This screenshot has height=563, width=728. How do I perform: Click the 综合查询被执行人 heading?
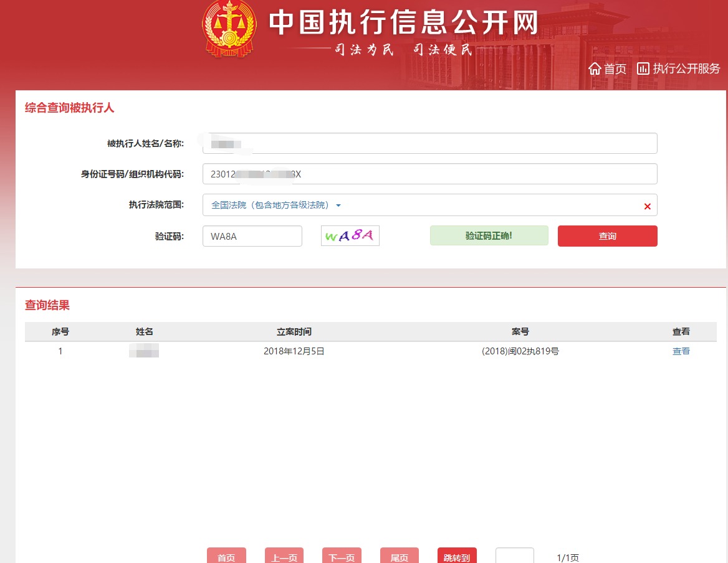coord(70,108)
